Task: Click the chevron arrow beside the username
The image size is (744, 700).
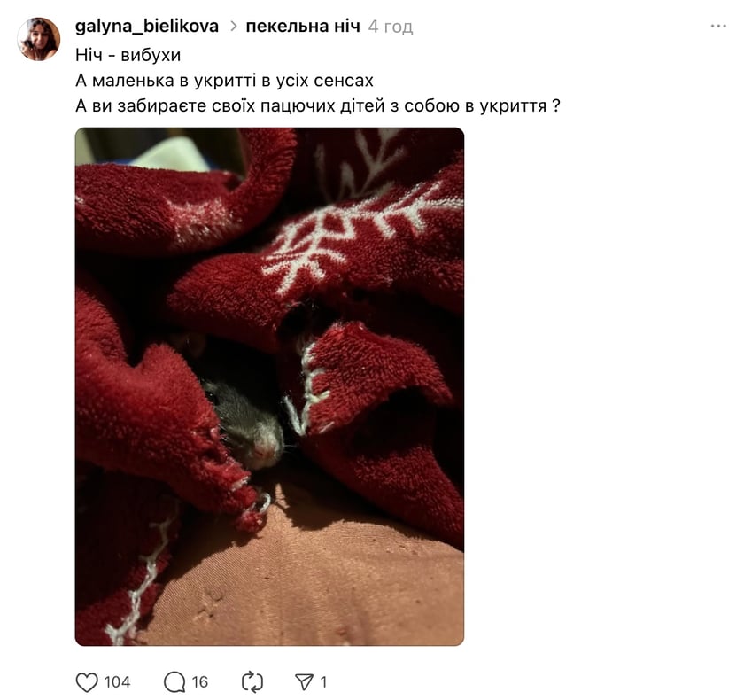Action: click(233, 27)
